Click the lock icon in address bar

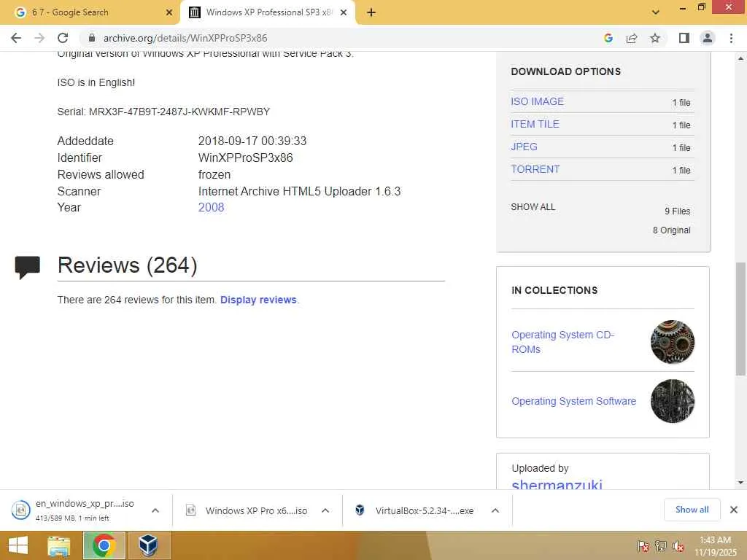click(92, 38)
